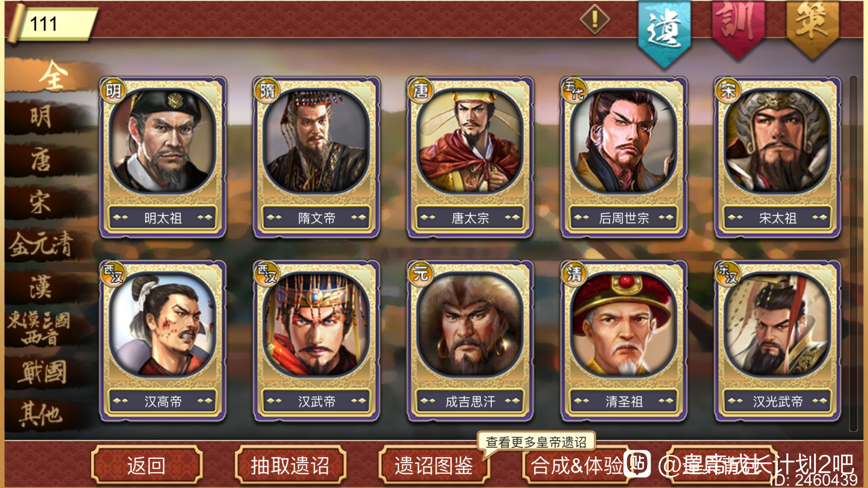The width and height of the screenshot is (868, 488).
Task: Open the teal 遗 banner icon
Action: point(664,33)
